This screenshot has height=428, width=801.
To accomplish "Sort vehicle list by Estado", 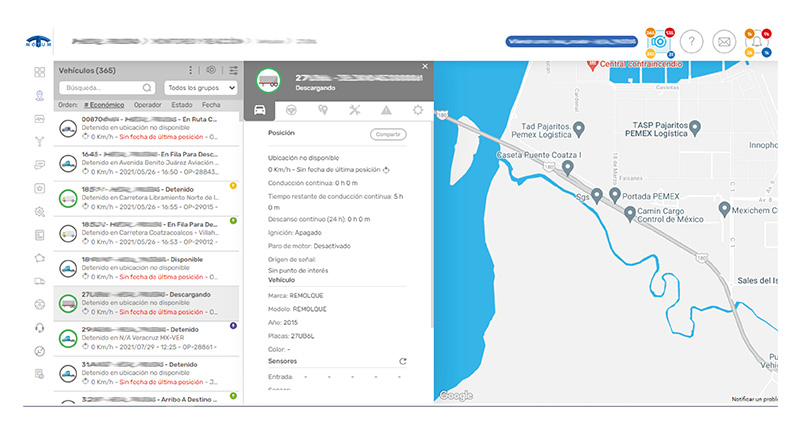I will point(182,105).
